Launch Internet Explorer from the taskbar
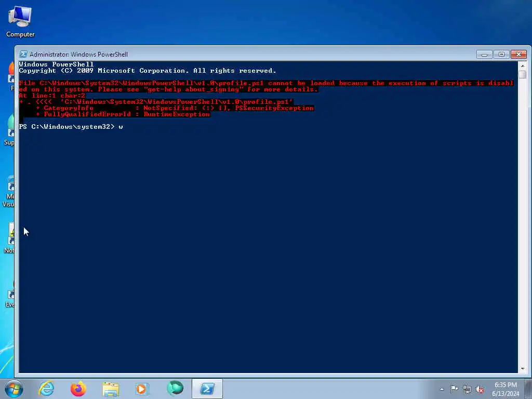The height and width of the screenshot is (399, 532). point(46,389)
